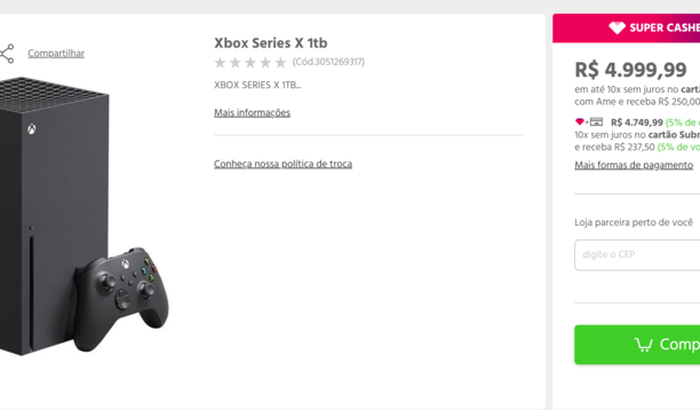
Task: Select the fourth rating star
Action: [x=265, y=63]
